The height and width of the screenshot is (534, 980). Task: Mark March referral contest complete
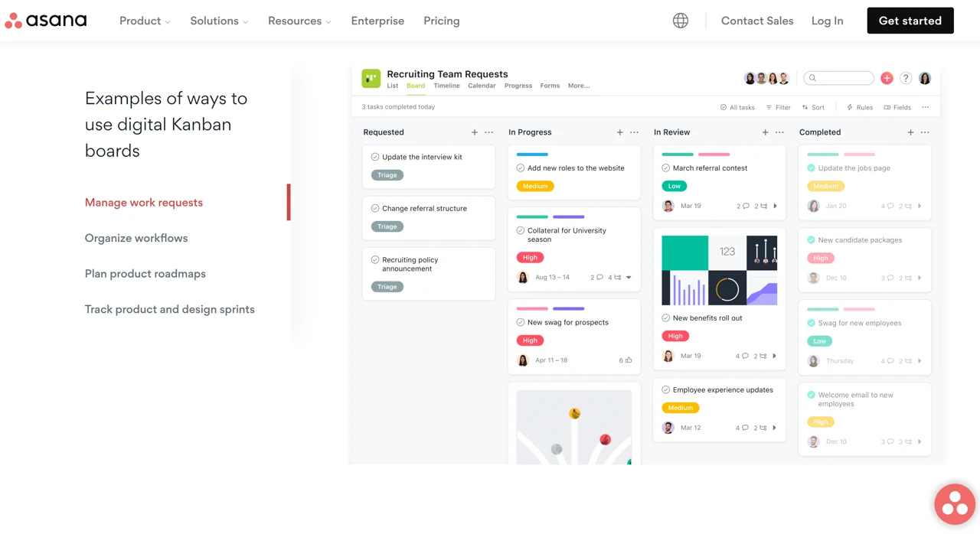666,168
